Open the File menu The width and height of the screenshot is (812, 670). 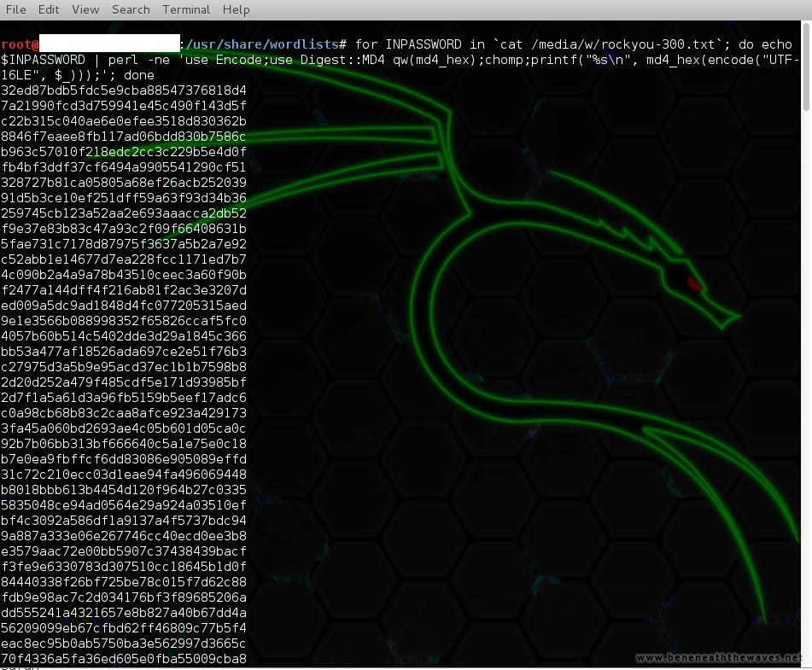coord(15,10)
